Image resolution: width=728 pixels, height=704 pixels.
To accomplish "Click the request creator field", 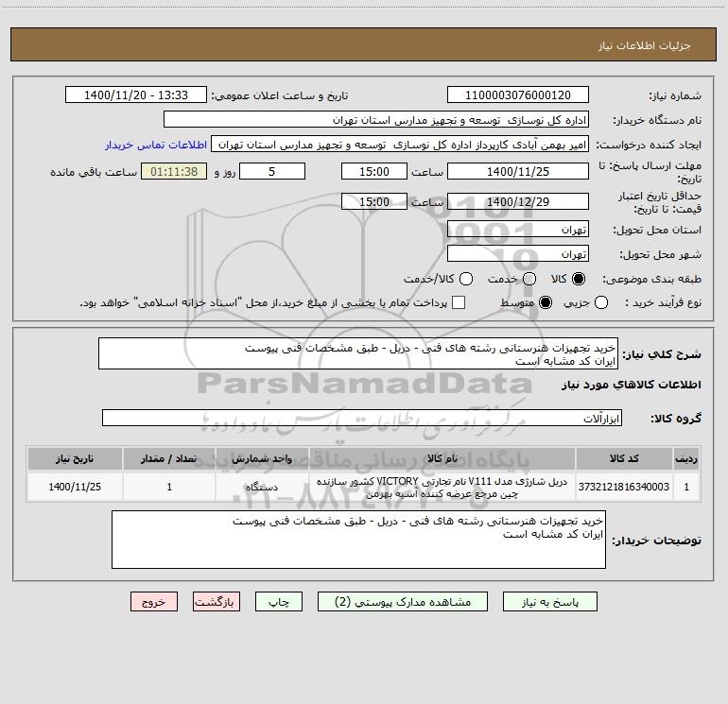I will (400, 145).
